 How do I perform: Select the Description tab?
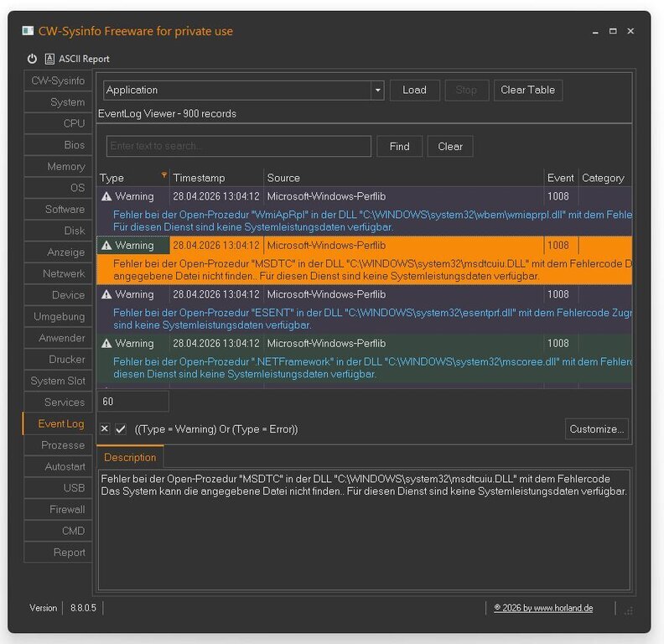[x=130, y=457]
